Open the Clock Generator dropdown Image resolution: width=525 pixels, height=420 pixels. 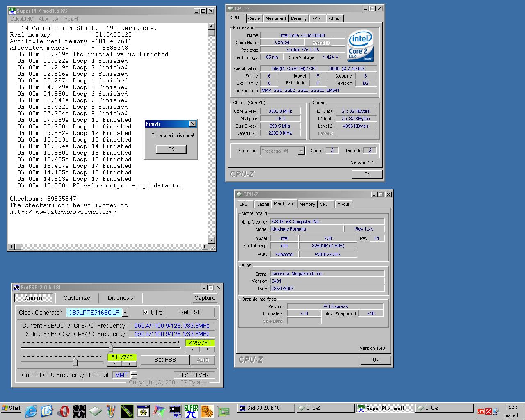pos(125,313)
